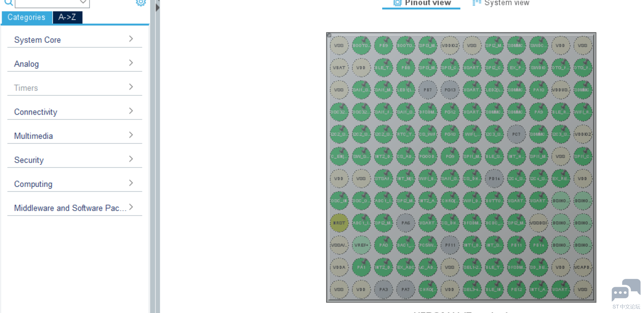The width and height of the screenshot is (644, 313).
Task: Select the PG10 pin
Action: tap(450, 134)
